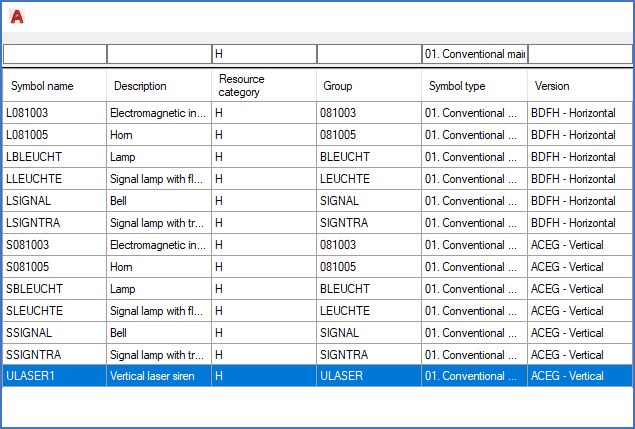Click the Version filter field
The height and width of the screenshot is (429, 635).
pyautogui.click(x=580, y=54)
